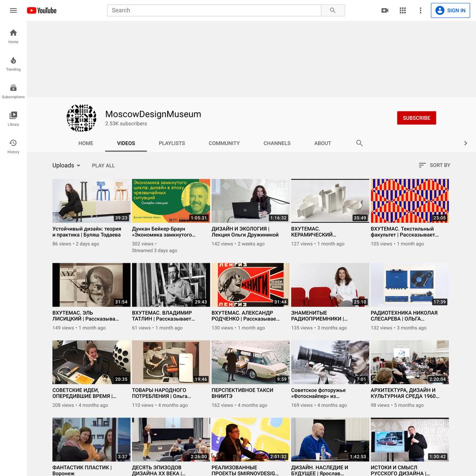Viewport: 476px width, 476px height.
Task: Open АРХИТЕКТУРА, ДИЗАЙН И КУЛЬТУРНАЯ СРЕДА title
Action: tap(405, 393)
